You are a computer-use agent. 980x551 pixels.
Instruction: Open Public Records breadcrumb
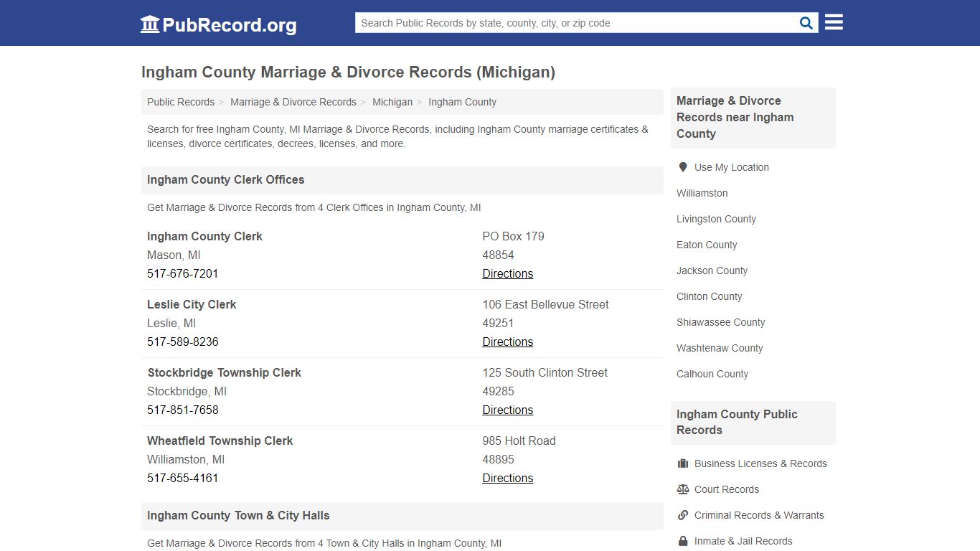(x=181, y=102)
